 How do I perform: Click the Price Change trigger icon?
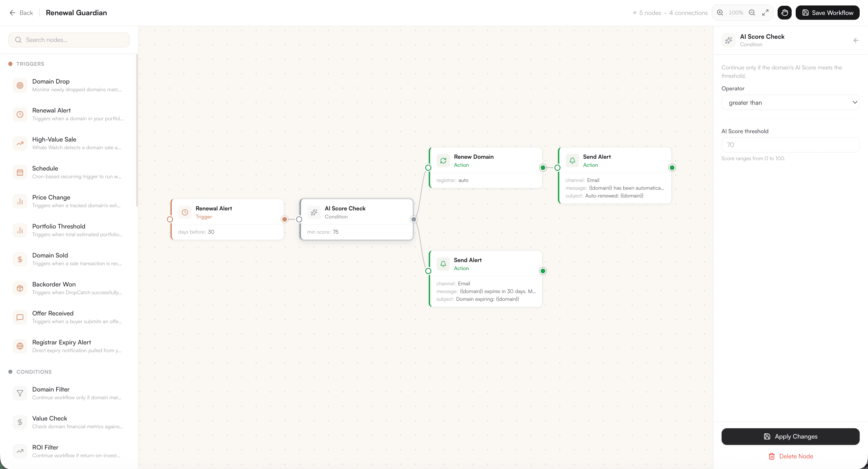point(20,201)
